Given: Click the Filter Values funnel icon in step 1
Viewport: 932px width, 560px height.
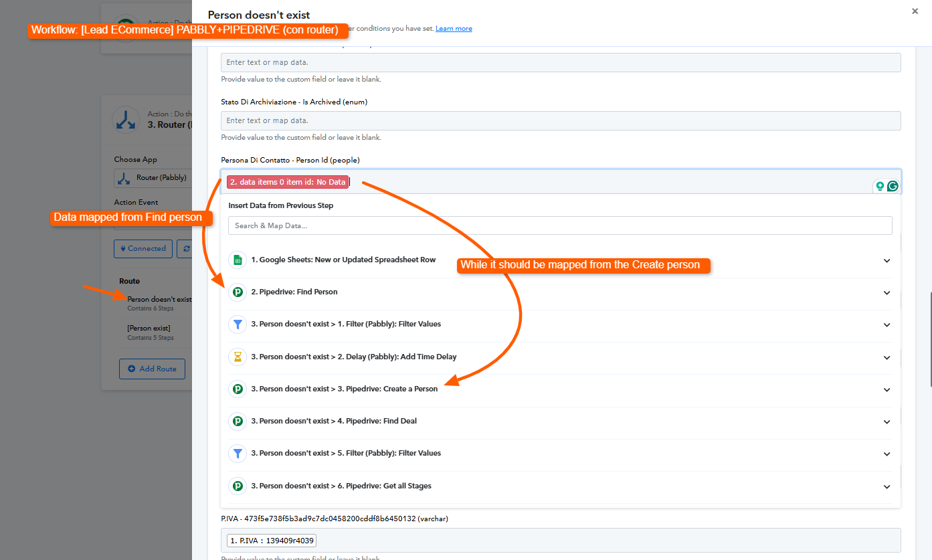Looking at the screenshot, I should (x=238, y=324).
